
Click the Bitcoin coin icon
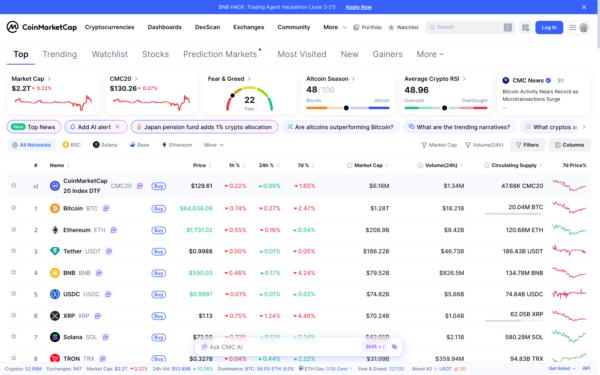[x=55, y=208]
